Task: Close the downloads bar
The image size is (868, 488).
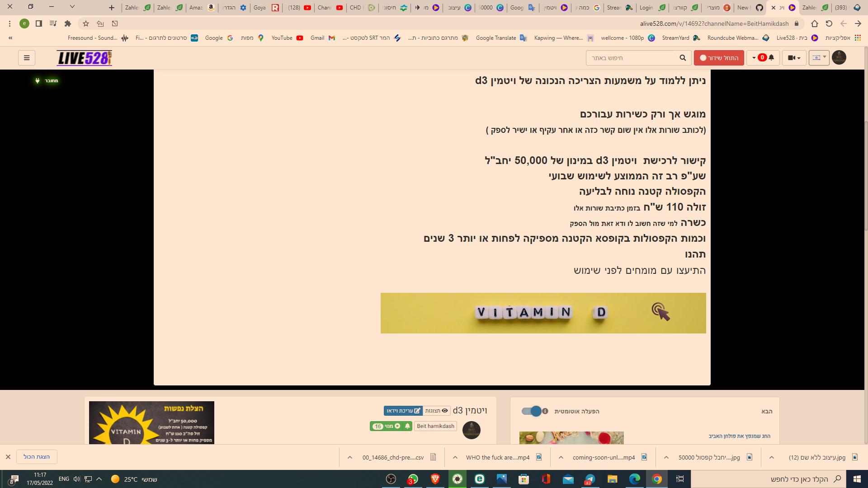Action: click(8, 457)
